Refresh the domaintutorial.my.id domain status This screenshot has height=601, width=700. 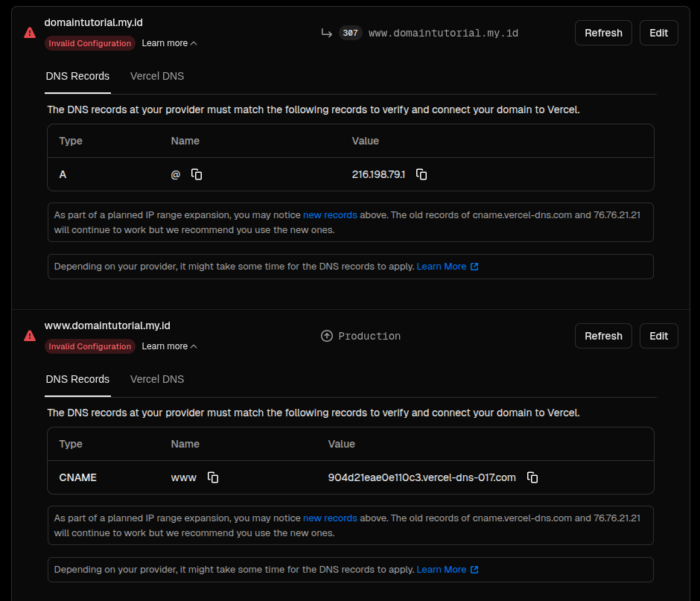pyautogui.click(x=603, y=33)
